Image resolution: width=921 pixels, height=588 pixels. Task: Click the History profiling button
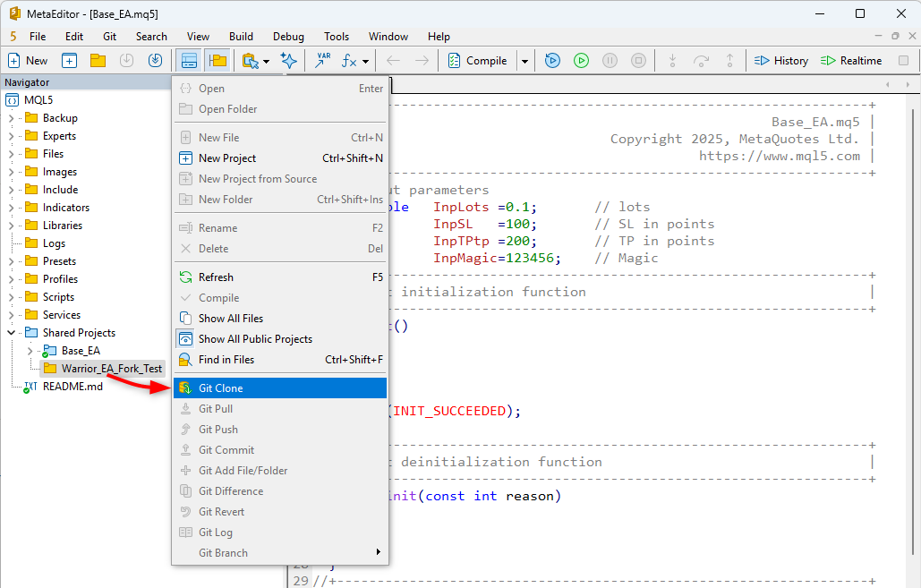click(x=781, y=61)
